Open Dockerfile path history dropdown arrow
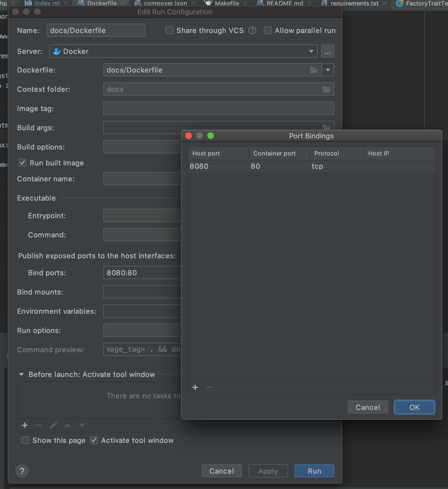Image resolution: width=448 pixels, height=489 pixels. coord(328,70)
